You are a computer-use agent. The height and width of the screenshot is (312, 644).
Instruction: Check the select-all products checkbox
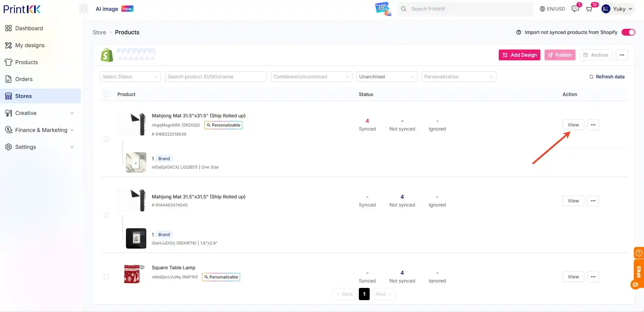(106, 94)
